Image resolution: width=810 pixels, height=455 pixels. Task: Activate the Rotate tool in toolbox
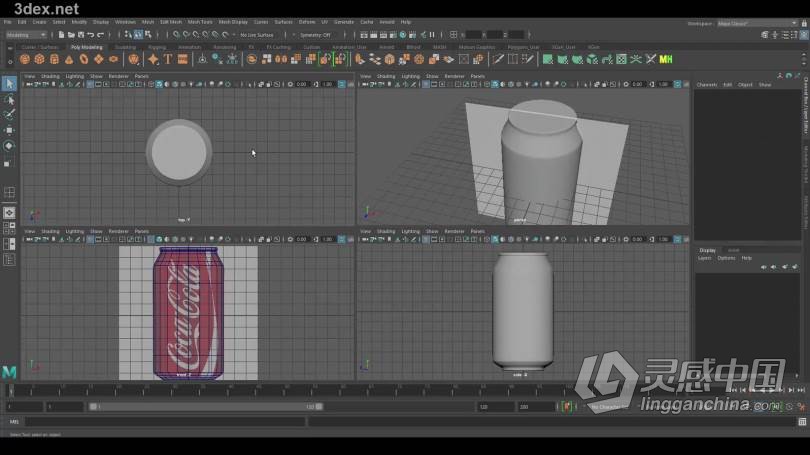coord(9,146)
